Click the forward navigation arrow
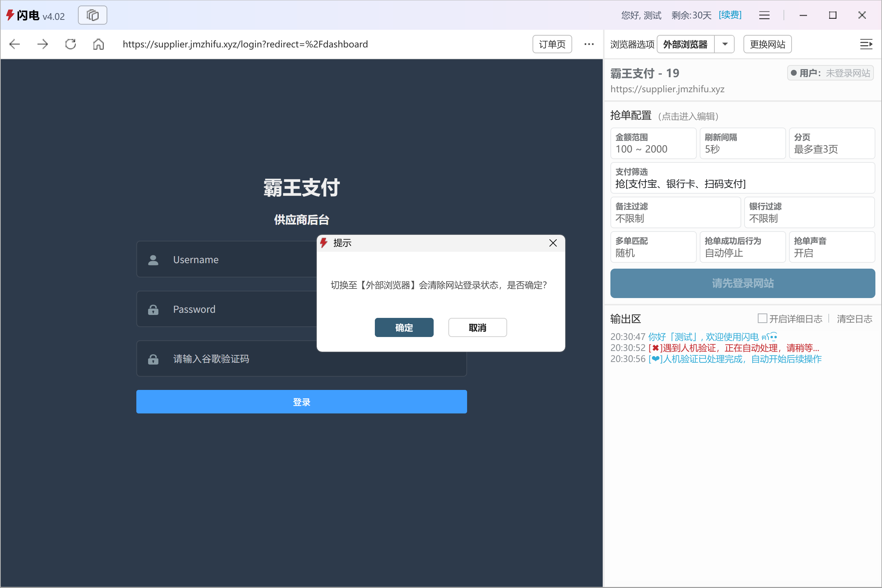Viewport: 882px width, 588px height. point(42,44)
